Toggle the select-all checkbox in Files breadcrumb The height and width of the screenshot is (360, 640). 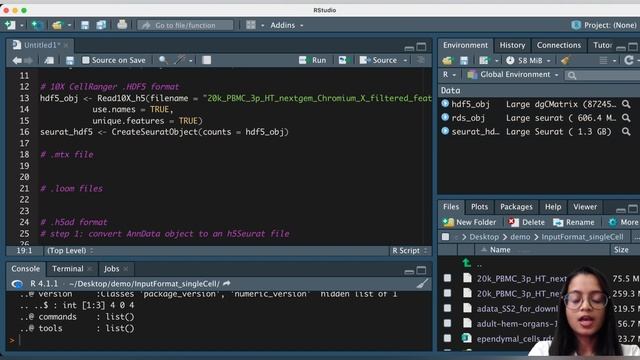(445, 237)
